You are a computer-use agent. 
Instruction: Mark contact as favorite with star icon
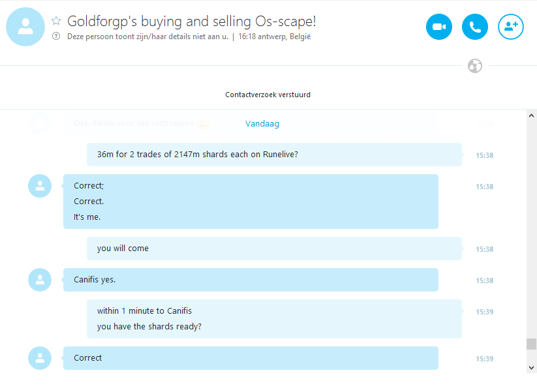point(56,21)
